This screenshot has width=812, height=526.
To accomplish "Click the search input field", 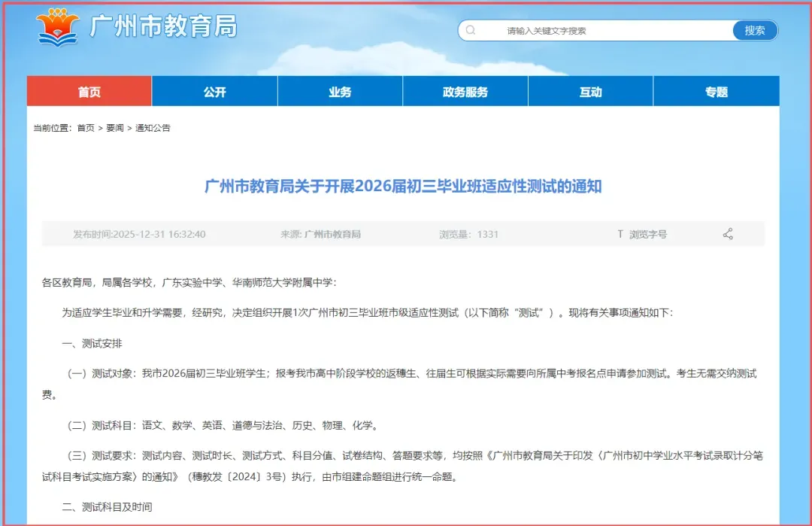I will tap(594, 30).
